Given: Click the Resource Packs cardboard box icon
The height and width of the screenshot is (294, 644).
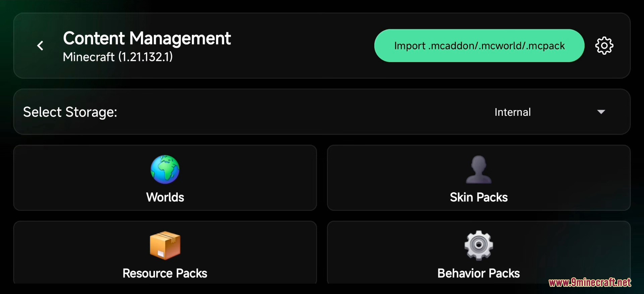Looking at the screenshot, I should (165, 245).
